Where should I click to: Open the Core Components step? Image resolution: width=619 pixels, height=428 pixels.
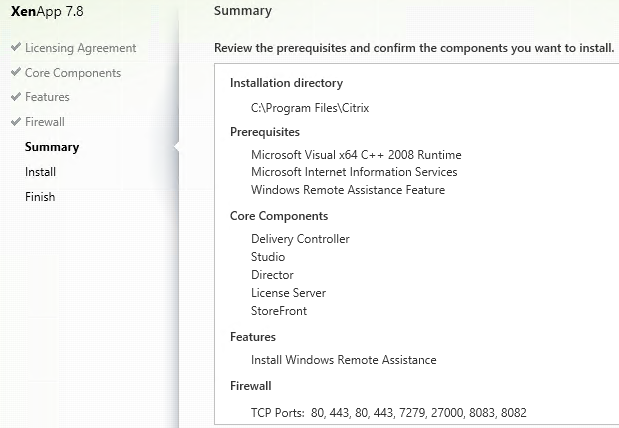click(73, 73)
